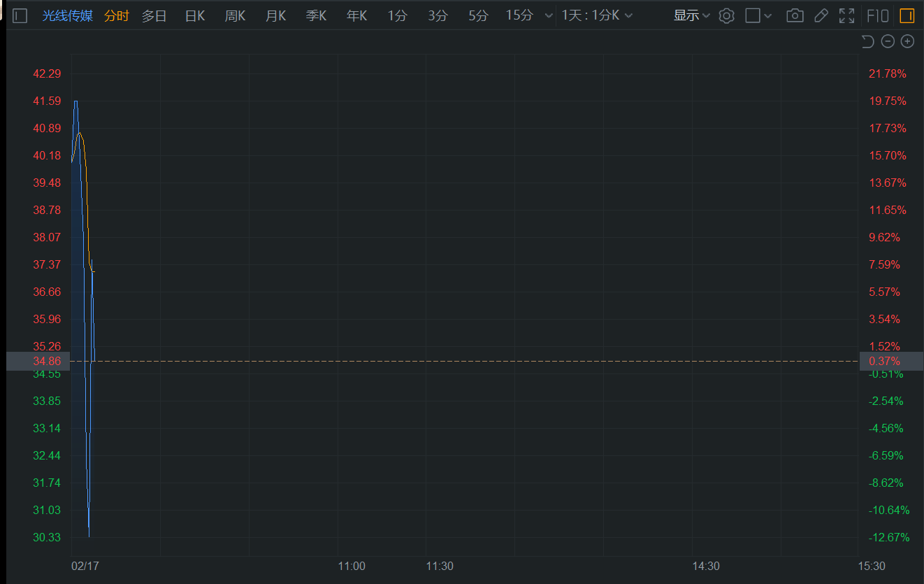The width and height of the screenshot is (924, 584).
Task: Choose the 1分 minute period
Action: coord(397,15)
